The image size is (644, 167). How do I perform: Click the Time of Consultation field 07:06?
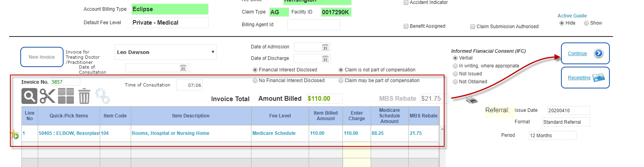(189, 85)
